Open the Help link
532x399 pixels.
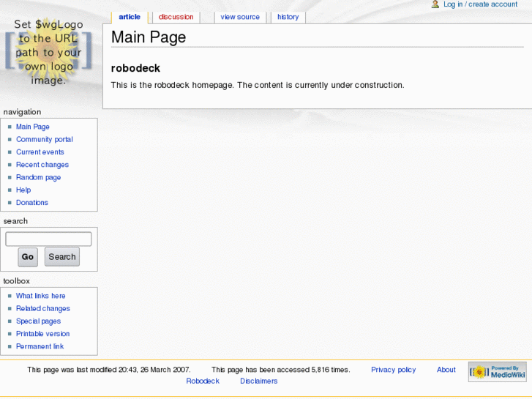(x=23, y=190)
